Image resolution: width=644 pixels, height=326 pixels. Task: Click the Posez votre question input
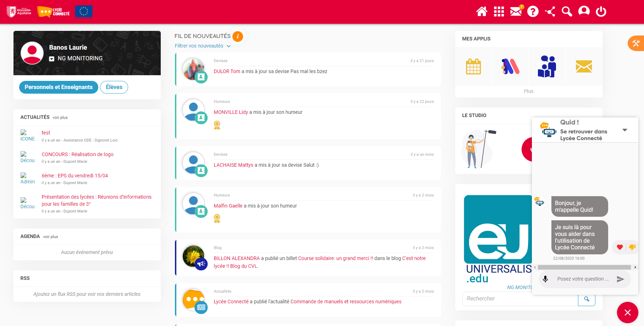(583, 279)
